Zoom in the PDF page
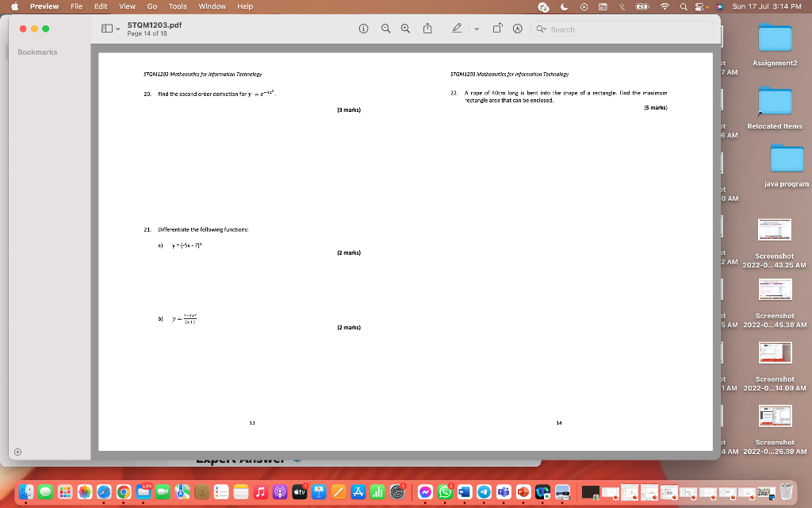 pos(405,29)
